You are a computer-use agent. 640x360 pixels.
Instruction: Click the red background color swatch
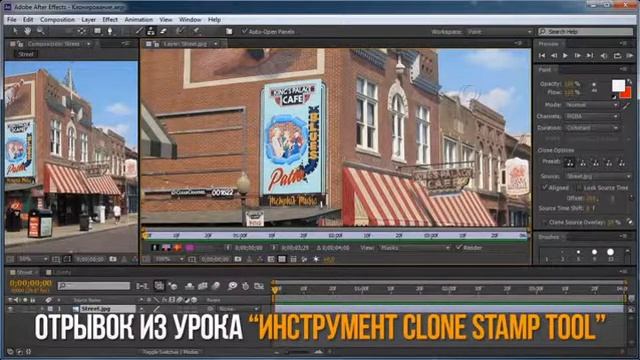[x=627, y=94]
